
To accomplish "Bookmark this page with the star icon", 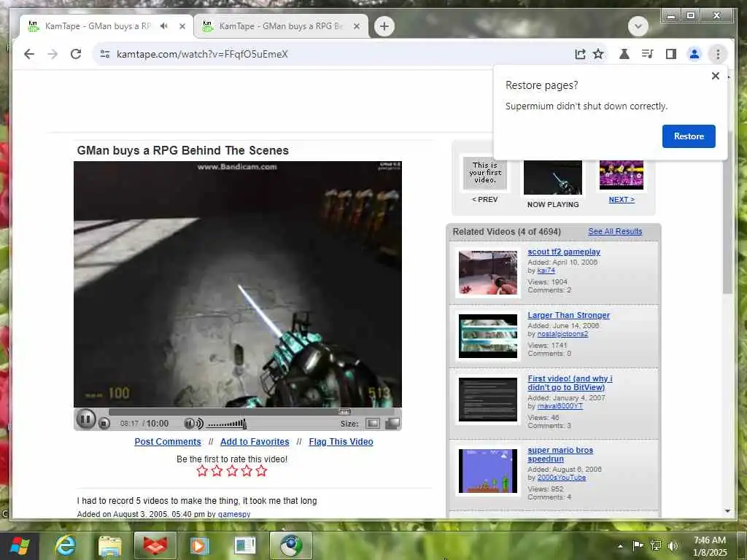I will (598, 54).
